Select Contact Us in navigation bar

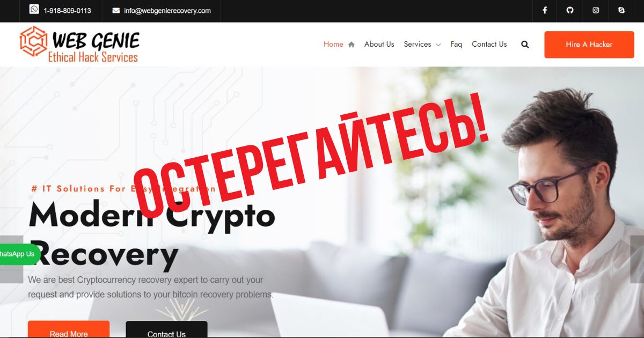click(x=489, y=45)
